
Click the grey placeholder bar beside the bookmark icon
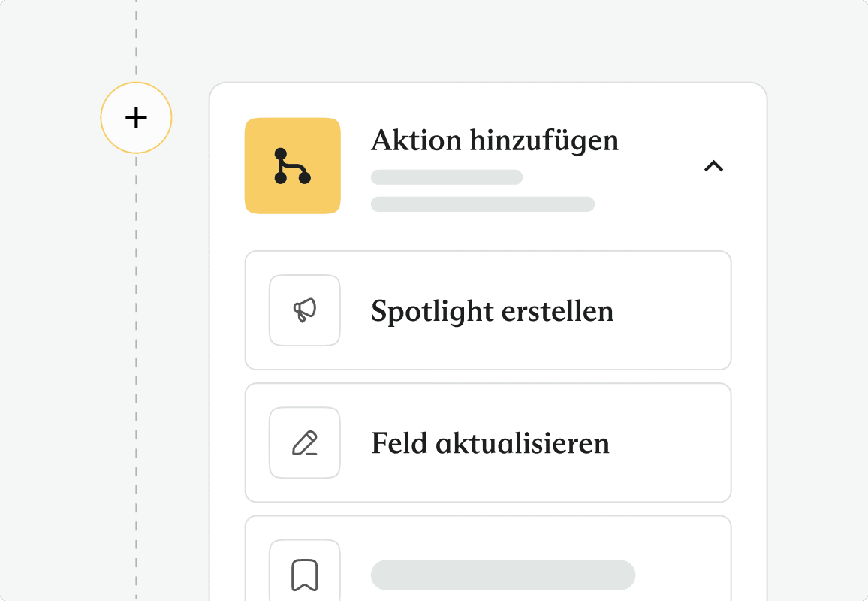503,575
